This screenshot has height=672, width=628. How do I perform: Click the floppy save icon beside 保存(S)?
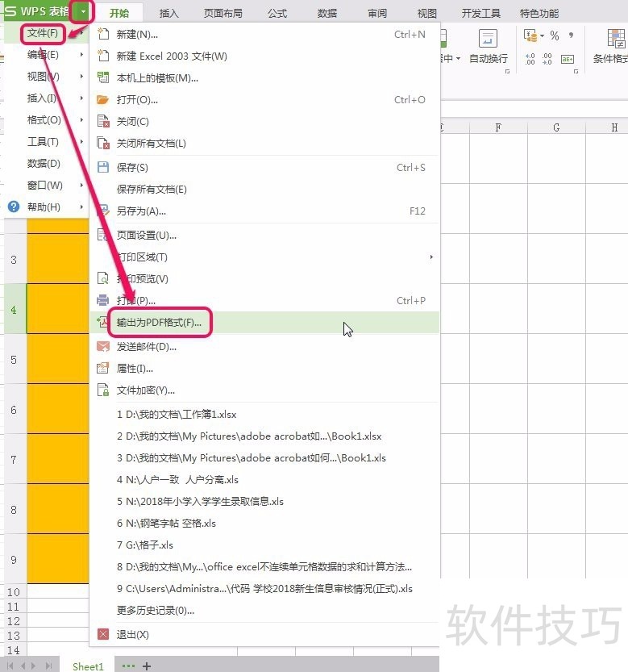click(103, 167)
